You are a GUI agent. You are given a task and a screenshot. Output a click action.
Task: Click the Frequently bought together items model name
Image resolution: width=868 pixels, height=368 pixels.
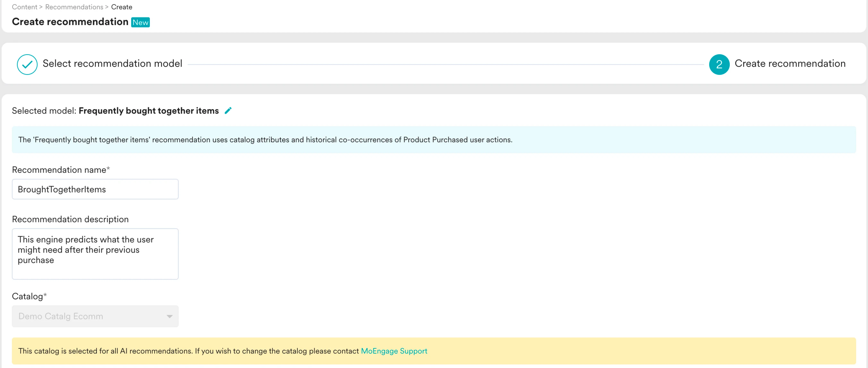click(x=149, y=111)
